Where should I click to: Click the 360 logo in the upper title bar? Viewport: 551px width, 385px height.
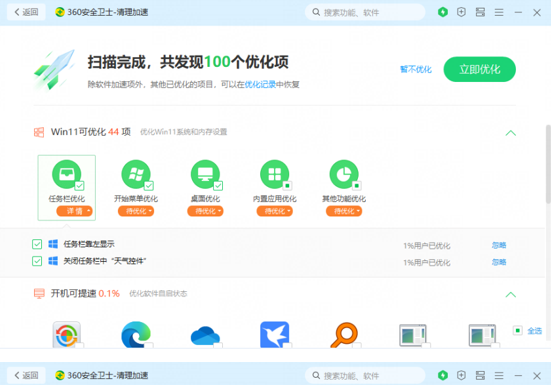(60, 12)
